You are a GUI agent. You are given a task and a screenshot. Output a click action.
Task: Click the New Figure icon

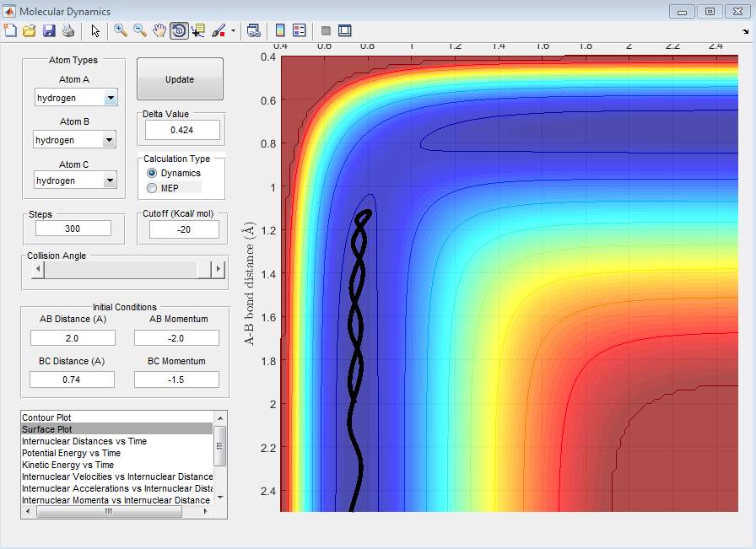click(10, 30)
